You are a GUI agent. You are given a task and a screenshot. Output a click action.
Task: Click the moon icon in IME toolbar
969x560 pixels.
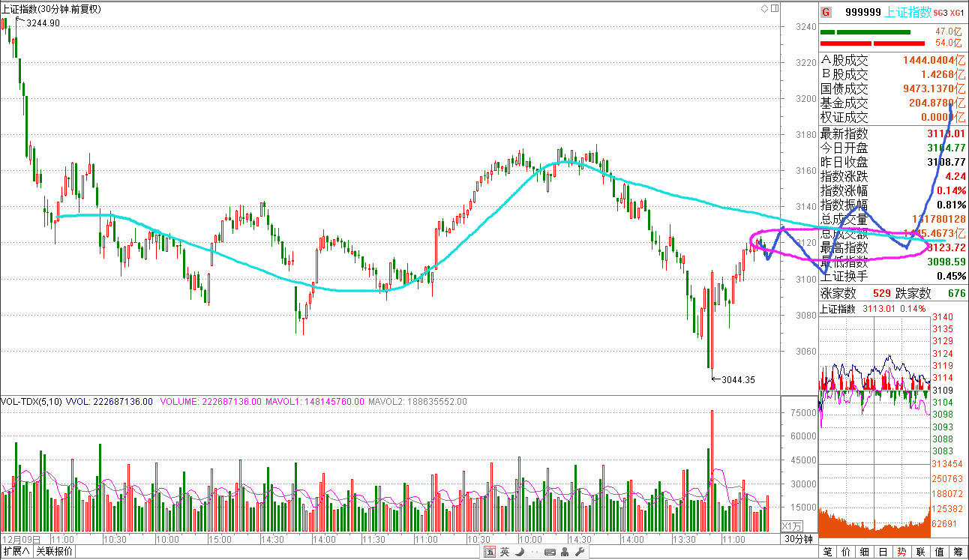click(x=519, y=553)
